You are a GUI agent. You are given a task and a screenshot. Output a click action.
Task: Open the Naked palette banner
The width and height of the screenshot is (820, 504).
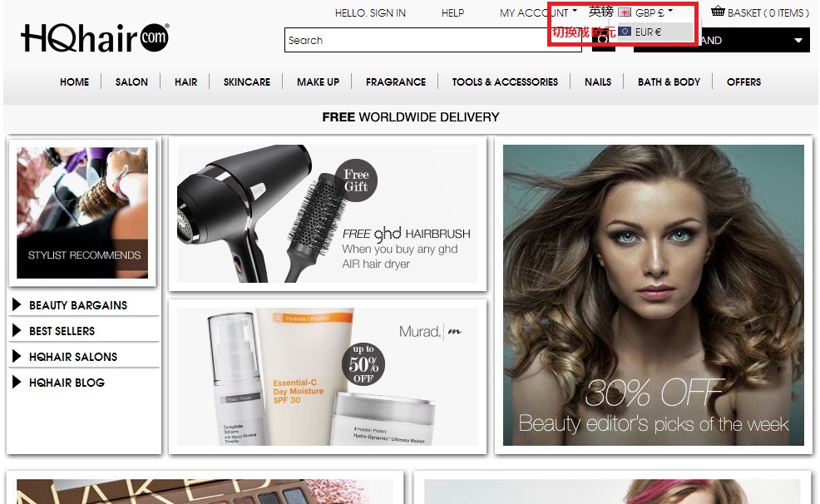205,492
